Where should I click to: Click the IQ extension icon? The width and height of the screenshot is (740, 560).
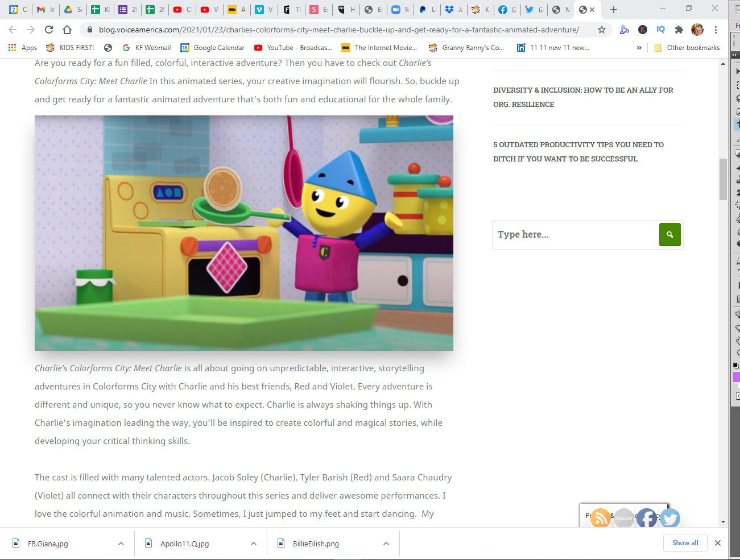(x=660, y=30)
